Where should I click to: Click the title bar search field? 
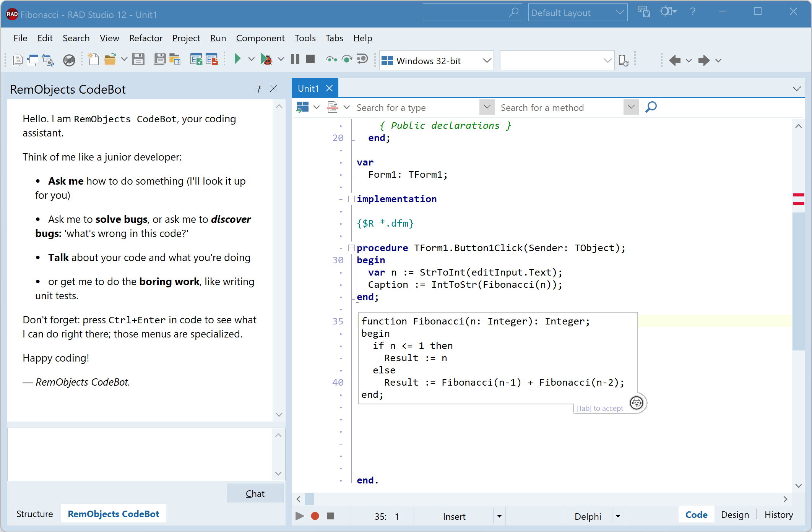[472, 13]
